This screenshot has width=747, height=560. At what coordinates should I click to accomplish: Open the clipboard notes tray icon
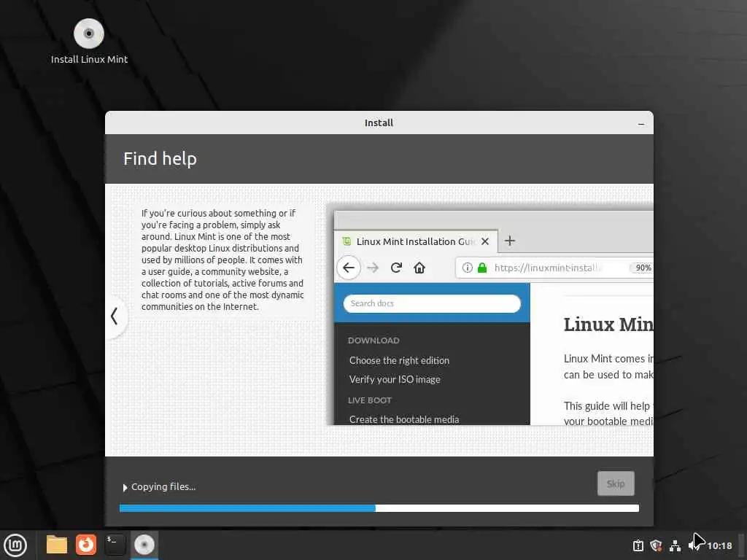pyautogui.click(x=638, y=545)
